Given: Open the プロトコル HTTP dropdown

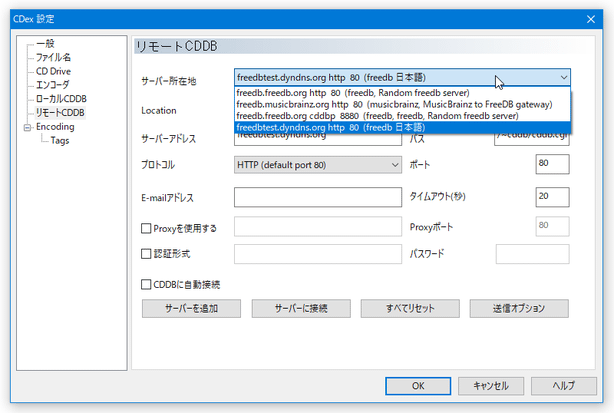Looking at the screenshot, I should [318, 165].
